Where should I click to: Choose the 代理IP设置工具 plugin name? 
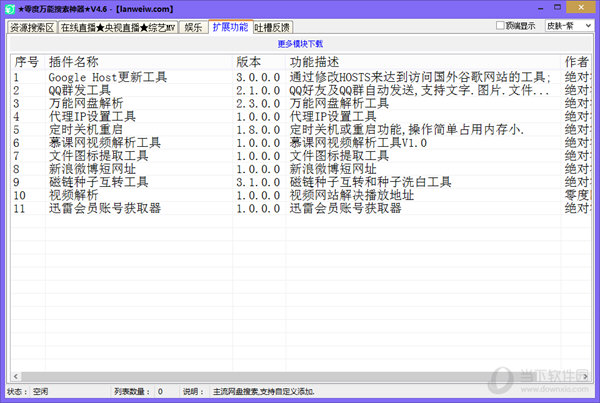(x=92, y=116)
